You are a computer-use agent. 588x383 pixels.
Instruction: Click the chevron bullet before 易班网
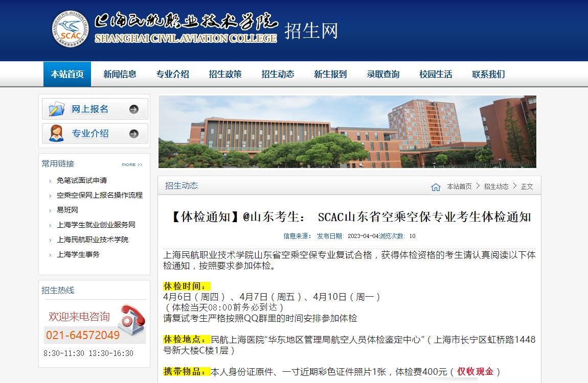point(50,211)
